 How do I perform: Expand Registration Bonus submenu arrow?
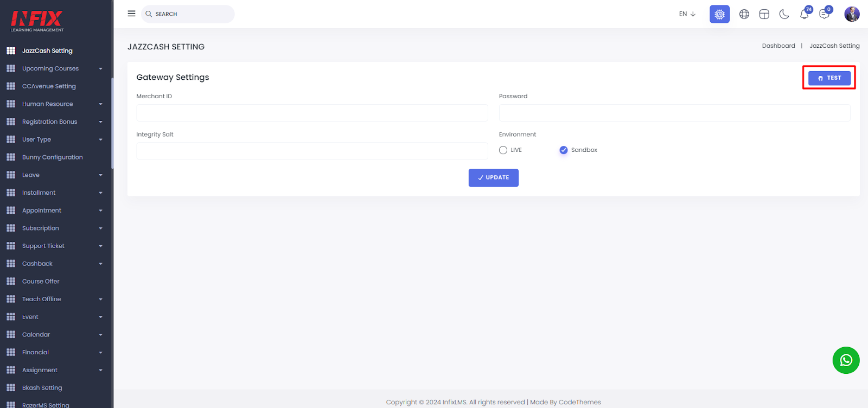(x=100, y=122)
